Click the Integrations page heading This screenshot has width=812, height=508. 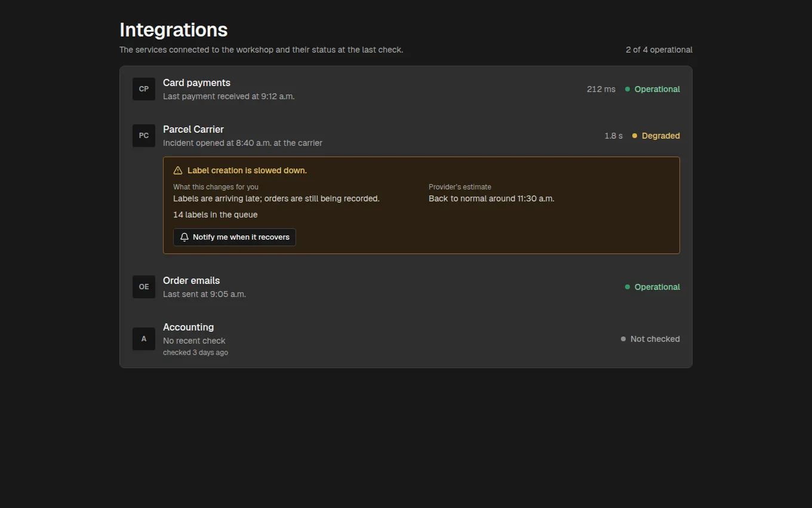174,30
